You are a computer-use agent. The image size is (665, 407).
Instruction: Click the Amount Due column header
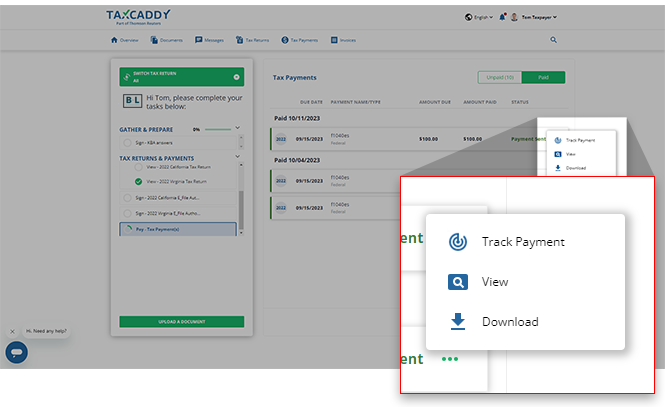(435, 102)
